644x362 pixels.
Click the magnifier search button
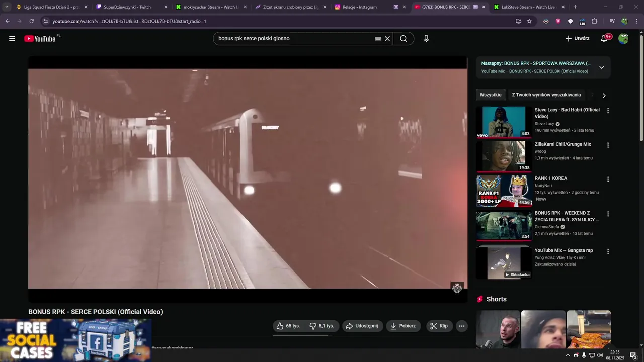click(x=404, y=39)
